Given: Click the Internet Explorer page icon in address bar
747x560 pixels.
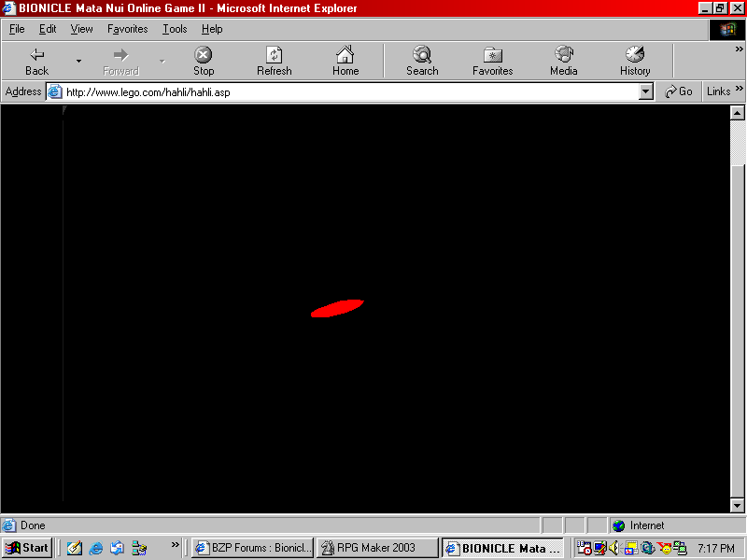Looking at the screenshot, I should (55, 91).
